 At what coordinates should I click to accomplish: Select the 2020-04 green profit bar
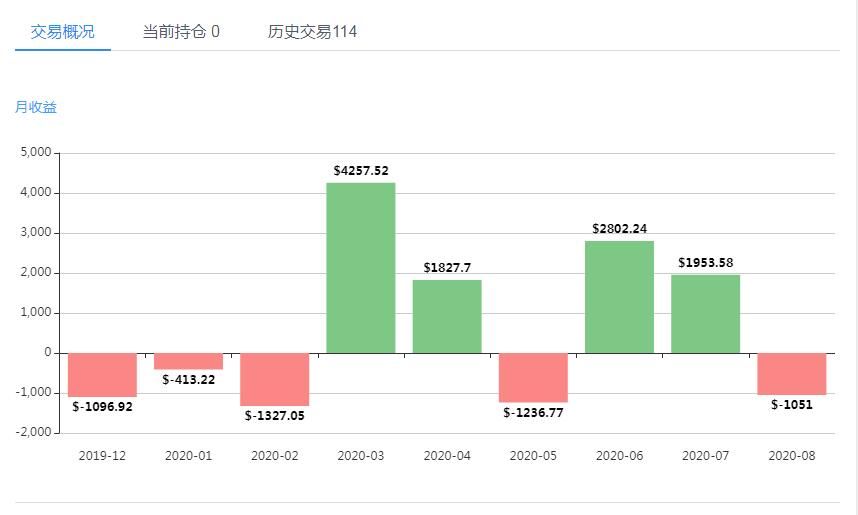pos(447,316)
